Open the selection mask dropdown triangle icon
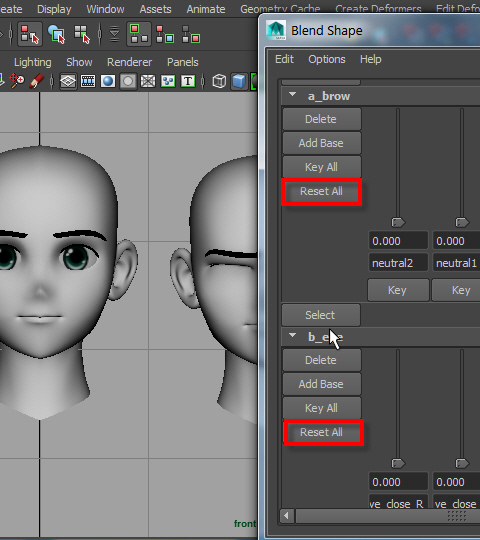 (x=114, y=34)
